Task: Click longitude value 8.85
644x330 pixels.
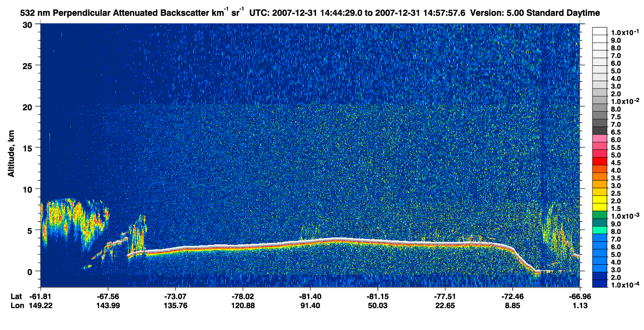Action: (x=512, y=306)
